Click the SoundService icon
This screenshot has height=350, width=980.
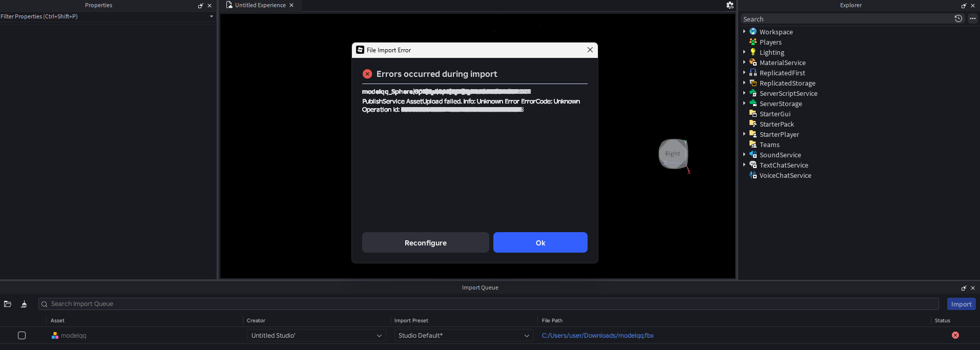tap(753, 155)
